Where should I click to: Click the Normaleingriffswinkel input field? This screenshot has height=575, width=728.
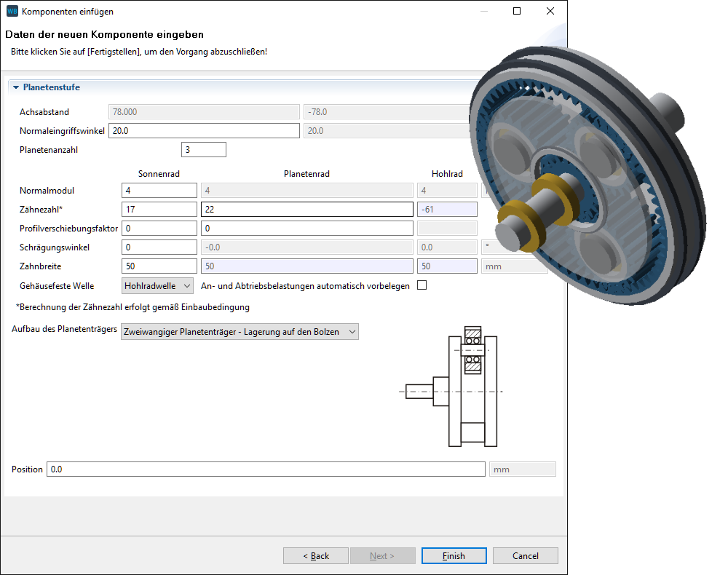[203, 131]
